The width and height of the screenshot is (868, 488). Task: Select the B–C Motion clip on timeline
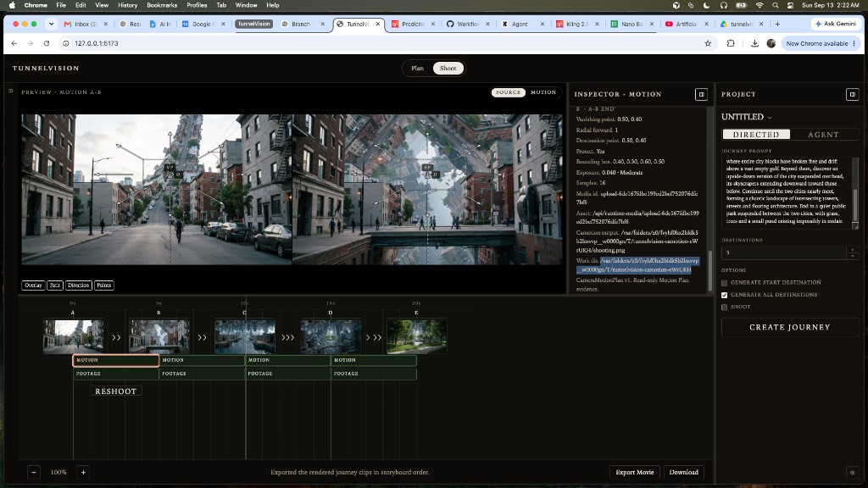[x=202, y=360]
